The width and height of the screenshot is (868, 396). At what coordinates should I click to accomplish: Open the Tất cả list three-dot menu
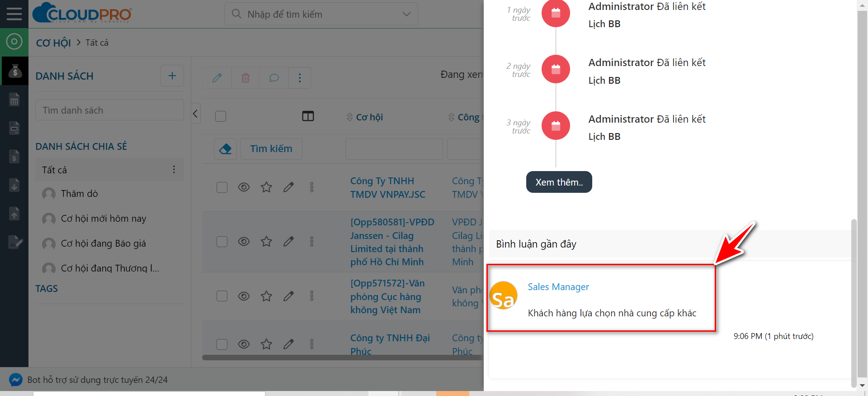click(174, 169)
